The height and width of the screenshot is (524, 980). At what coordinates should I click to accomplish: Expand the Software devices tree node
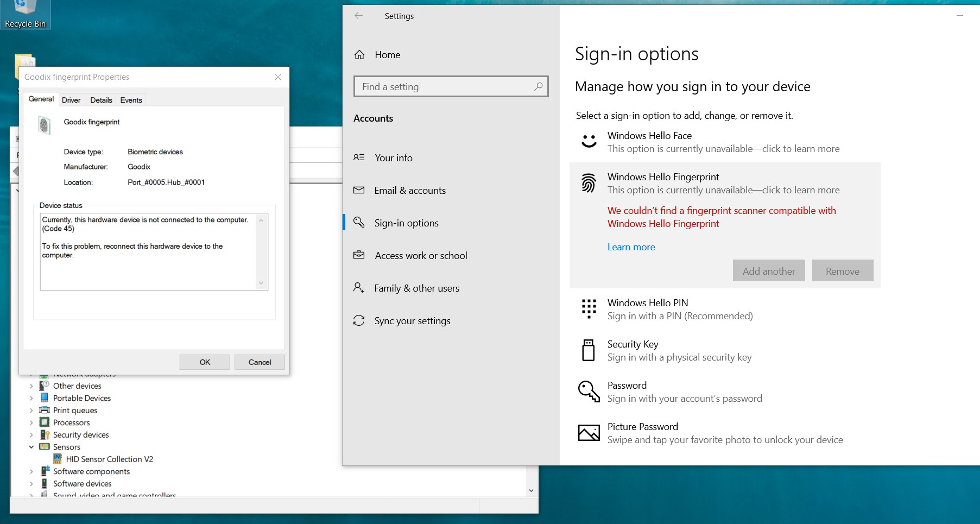(x=31, y=484)
